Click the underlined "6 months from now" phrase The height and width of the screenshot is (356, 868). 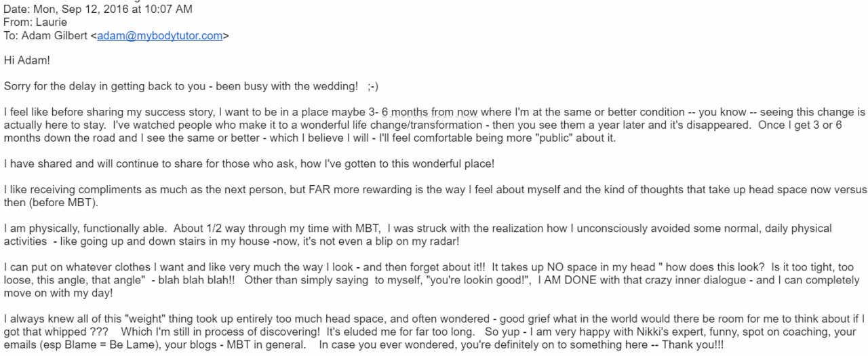[429, 112]
